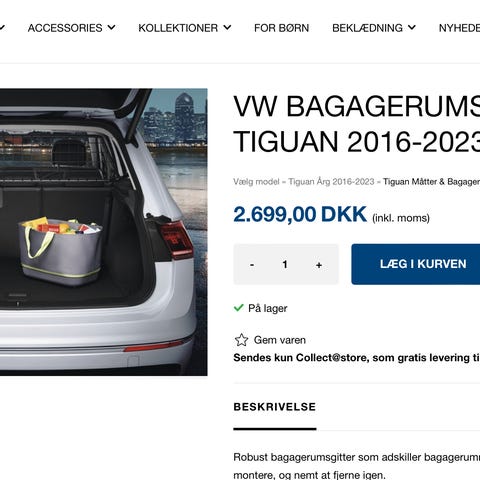Expand the Beklædning dropdown menu
The width and height of the screenshot is (480, 480).
(x=374, y=28)
